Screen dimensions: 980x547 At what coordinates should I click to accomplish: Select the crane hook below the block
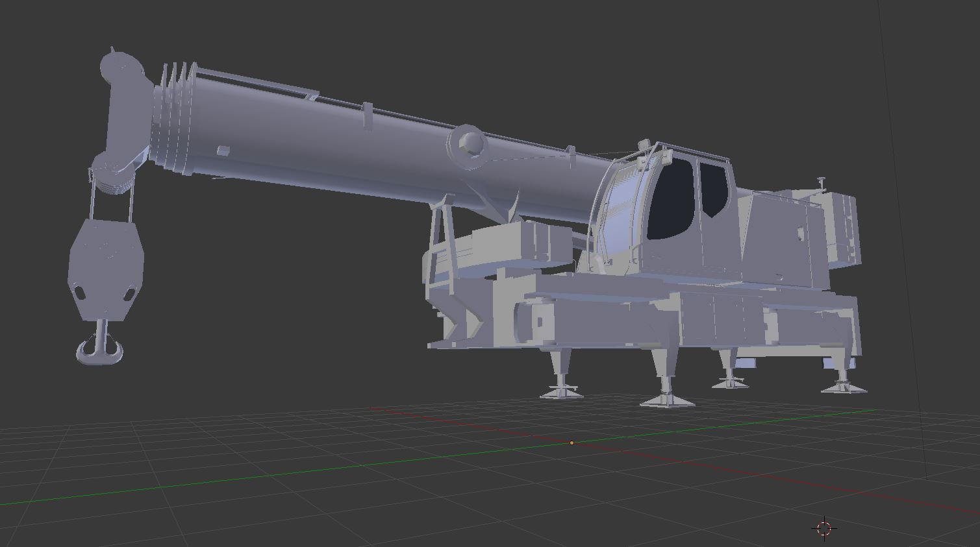pos(99,343)
